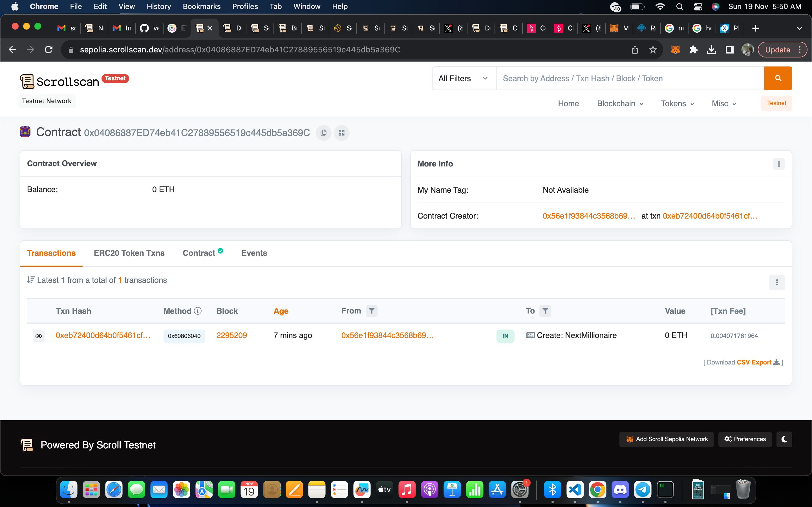Image resolution: width=812 pixels, height=507 pixels.
Task: Click the eye icon to preview transaction
Action: click(x=38, y=335)
